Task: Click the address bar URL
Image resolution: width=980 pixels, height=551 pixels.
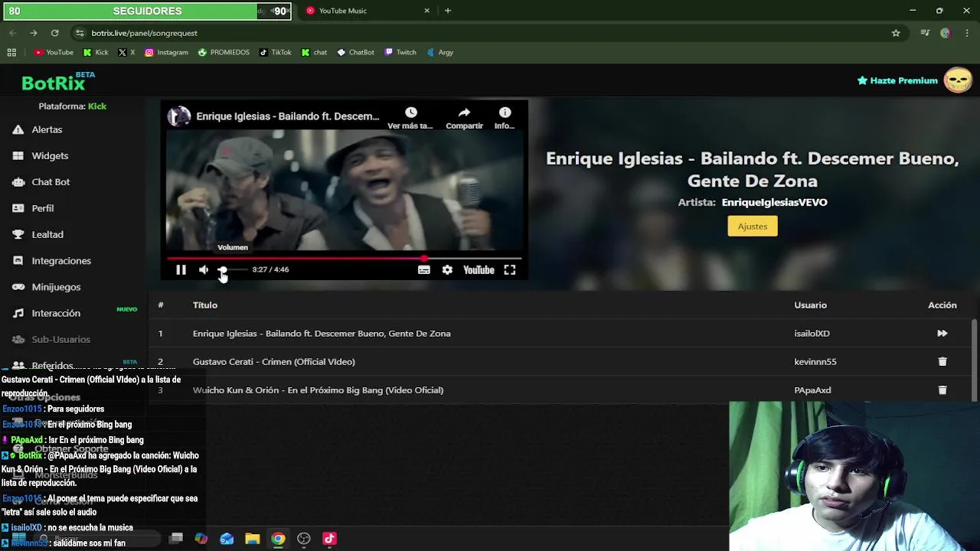Action: coord(145,33)
